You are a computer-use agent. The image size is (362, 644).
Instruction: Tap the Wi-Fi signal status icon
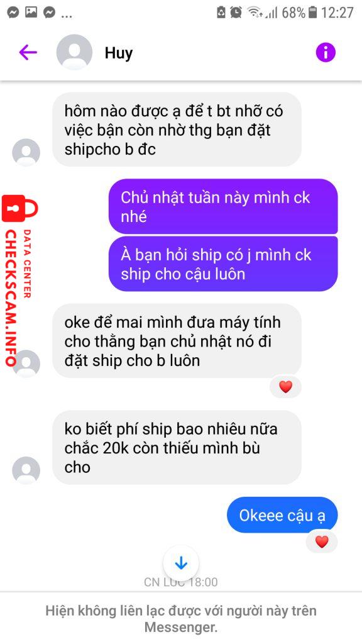click(x=255, y=13)
